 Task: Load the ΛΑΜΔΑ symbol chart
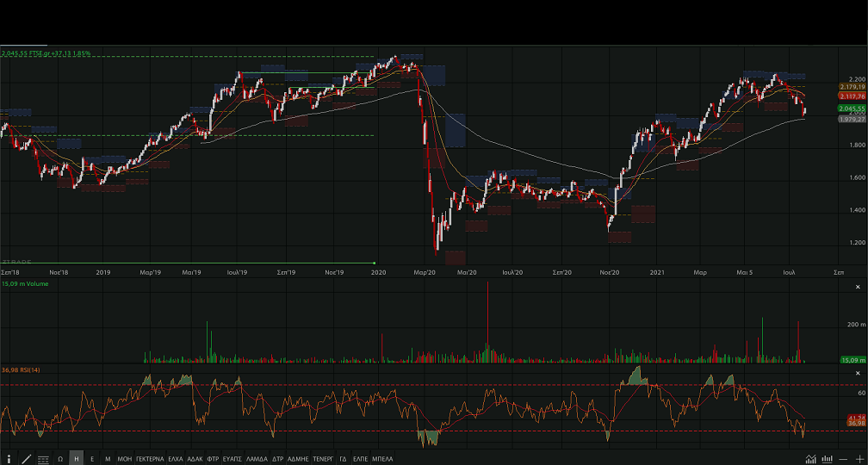257,459
